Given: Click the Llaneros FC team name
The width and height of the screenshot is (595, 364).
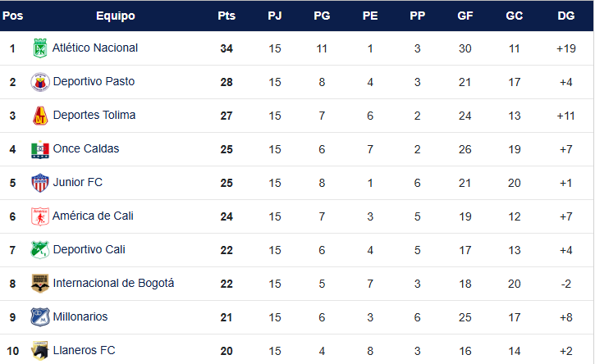Looking at the screenshot, I should point(84,351).
